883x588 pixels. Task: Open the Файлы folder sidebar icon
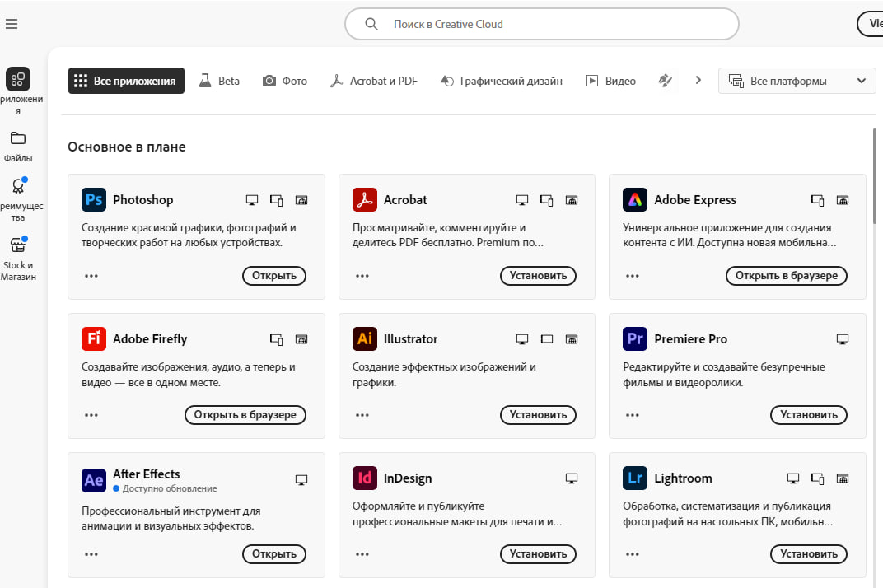click(x=18, y=138)
